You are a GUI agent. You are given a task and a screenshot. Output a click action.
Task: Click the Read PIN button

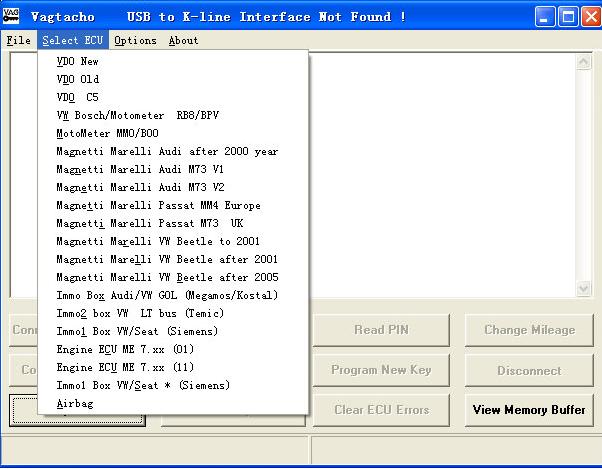(x=381, y=330)
